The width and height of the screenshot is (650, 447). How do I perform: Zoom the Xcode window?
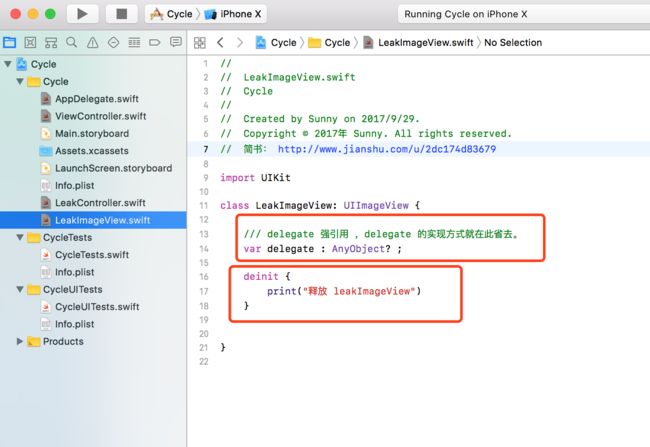[50, 14]
